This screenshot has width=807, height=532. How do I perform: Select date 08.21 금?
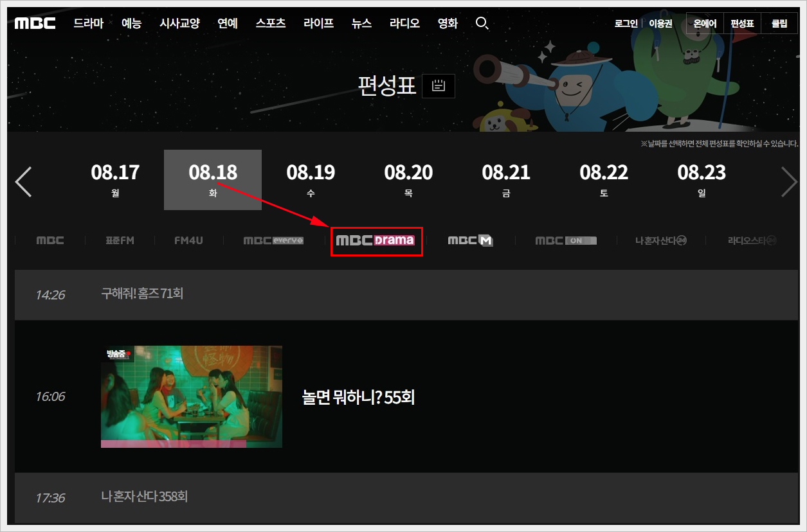coord(506,180)
